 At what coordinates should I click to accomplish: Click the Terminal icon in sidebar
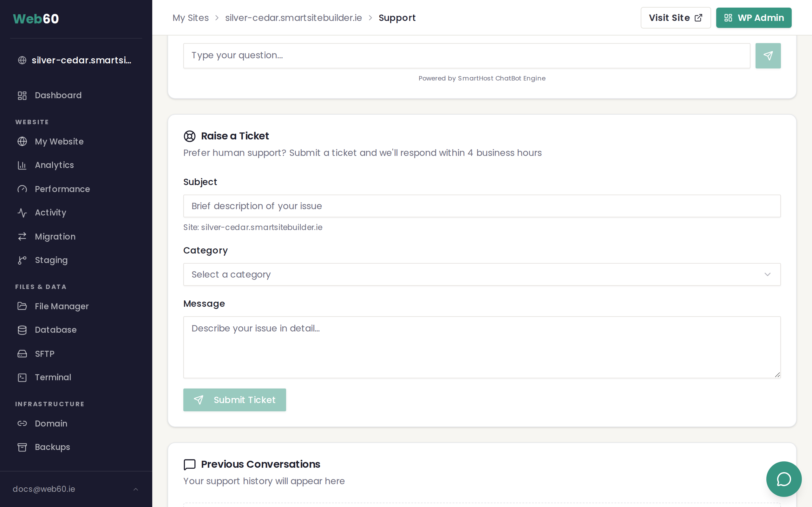22,378
